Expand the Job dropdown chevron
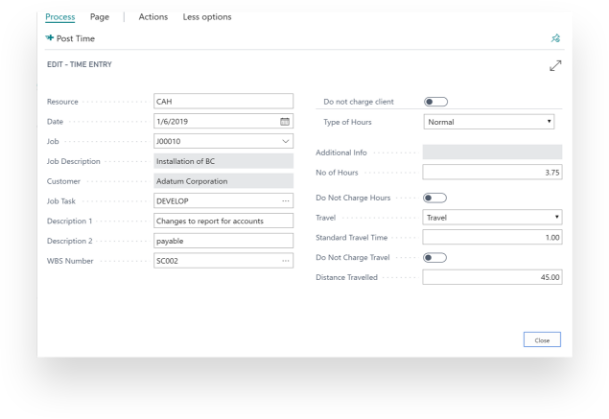 click(x=285, y=141)
